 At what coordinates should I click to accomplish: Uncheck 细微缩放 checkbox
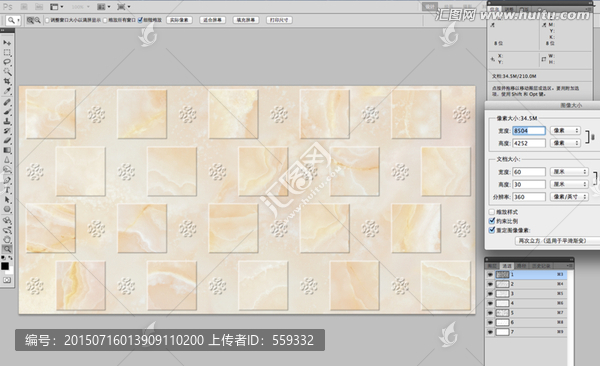[x=140, y=20]
